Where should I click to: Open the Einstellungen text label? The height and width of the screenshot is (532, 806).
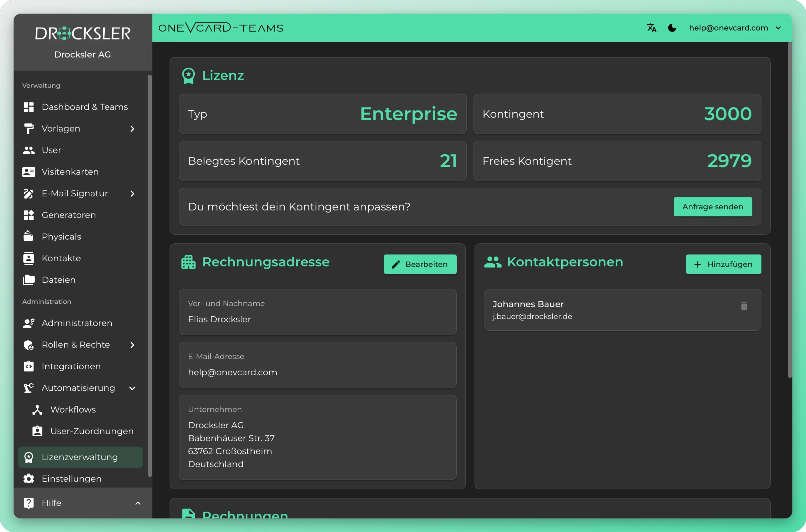coord(72,479)
